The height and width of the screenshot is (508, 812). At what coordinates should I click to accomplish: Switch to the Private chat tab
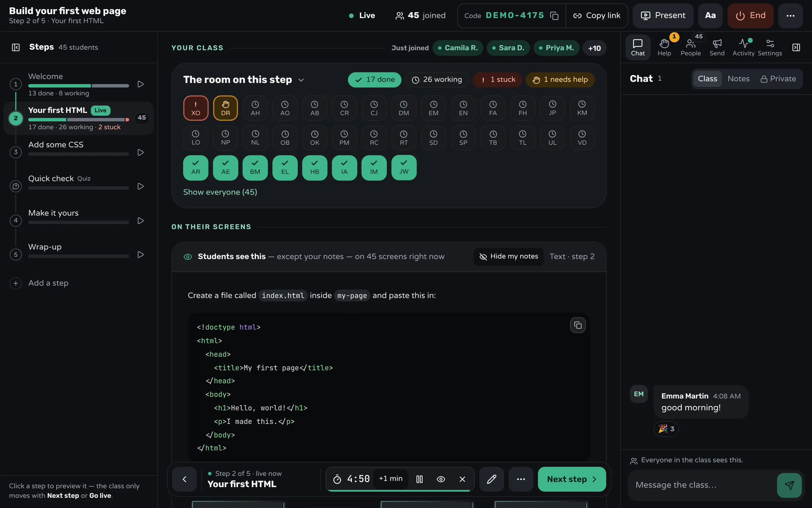(778, 79)
